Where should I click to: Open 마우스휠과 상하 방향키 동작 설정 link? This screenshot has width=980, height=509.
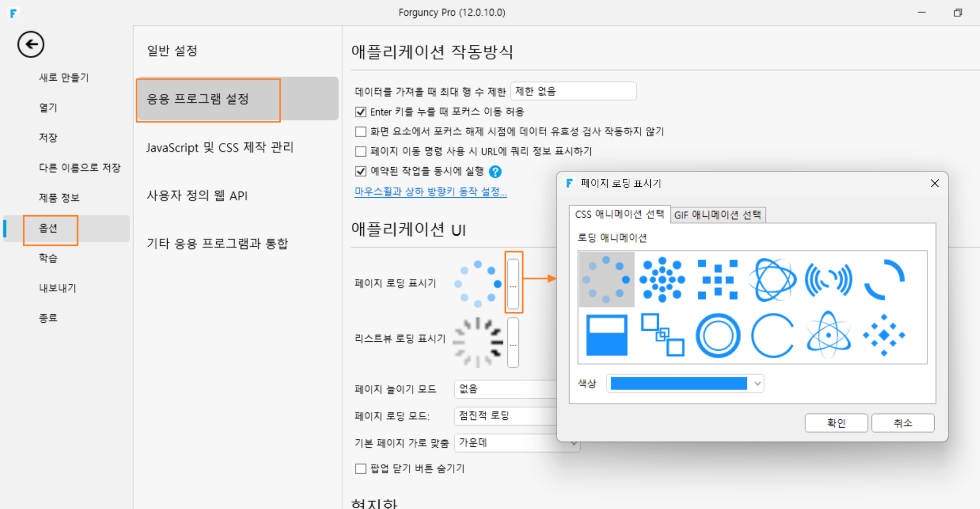(x=430, y=191)
